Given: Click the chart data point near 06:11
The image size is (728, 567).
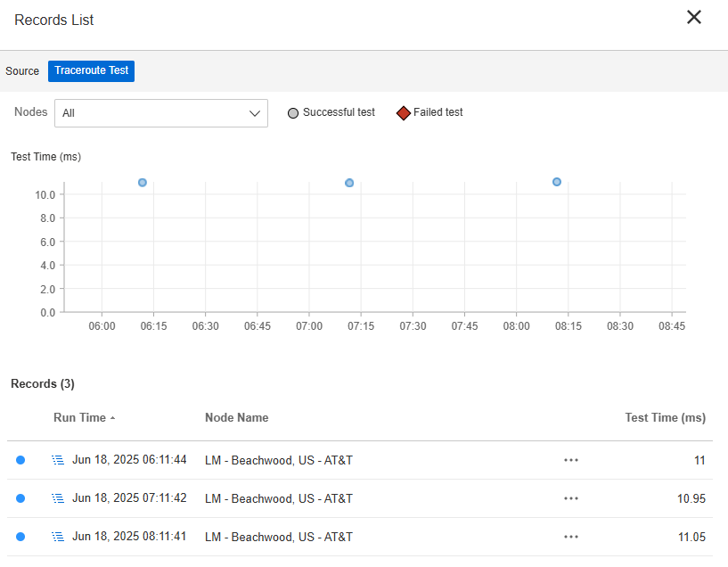Looking at the screenshot, I should (143, 183).
